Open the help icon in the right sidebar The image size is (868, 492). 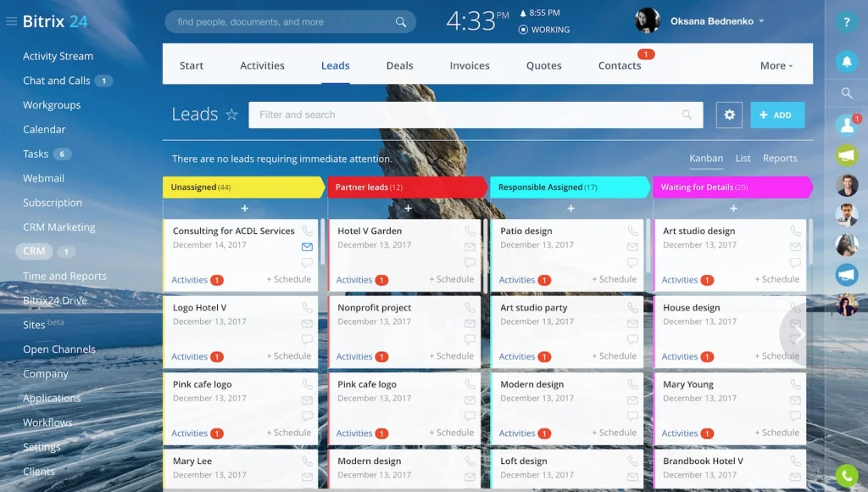846,23
